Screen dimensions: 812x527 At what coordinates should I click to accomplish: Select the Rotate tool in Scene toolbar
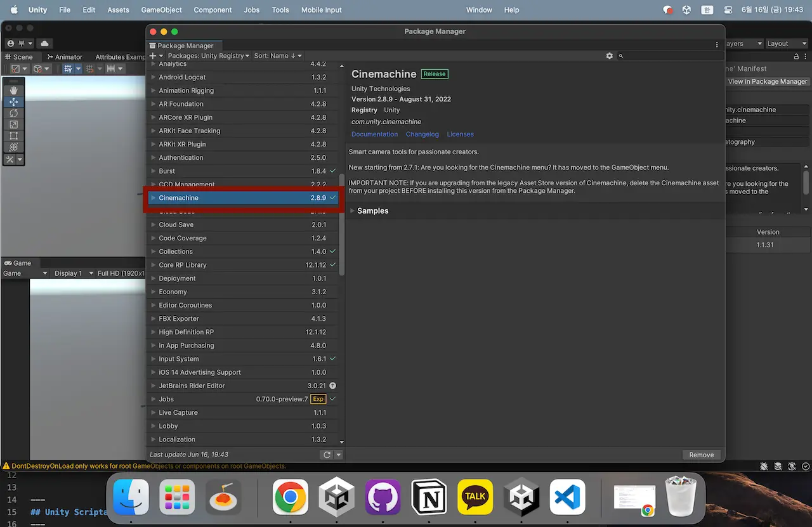point(13,113)
